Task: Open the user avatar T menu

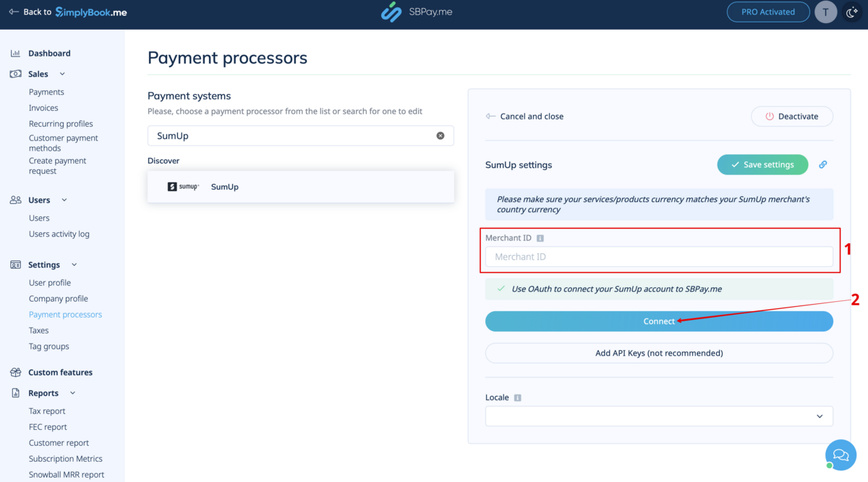Action: [x=825, y=12]
